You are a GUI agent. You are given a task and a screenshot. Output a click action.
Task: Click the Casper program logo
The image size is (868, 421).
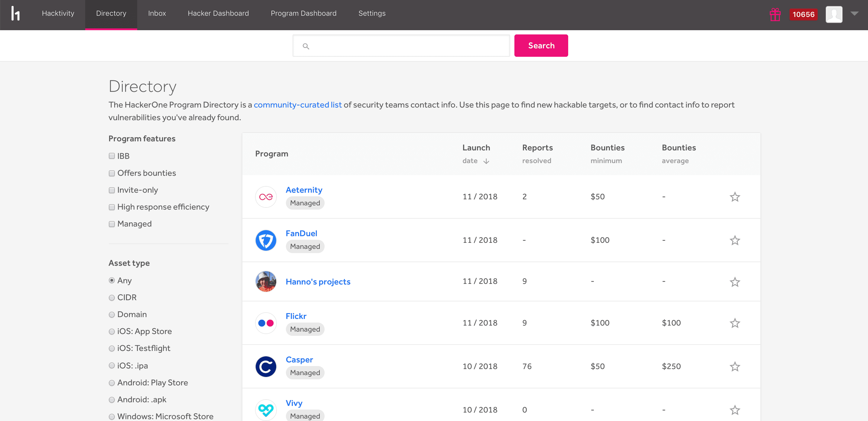(266, 366)
